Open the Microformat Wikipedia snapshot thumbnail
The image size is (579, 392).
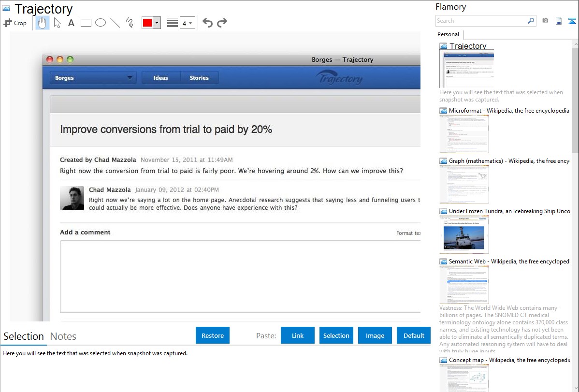[x=464, y=134]
